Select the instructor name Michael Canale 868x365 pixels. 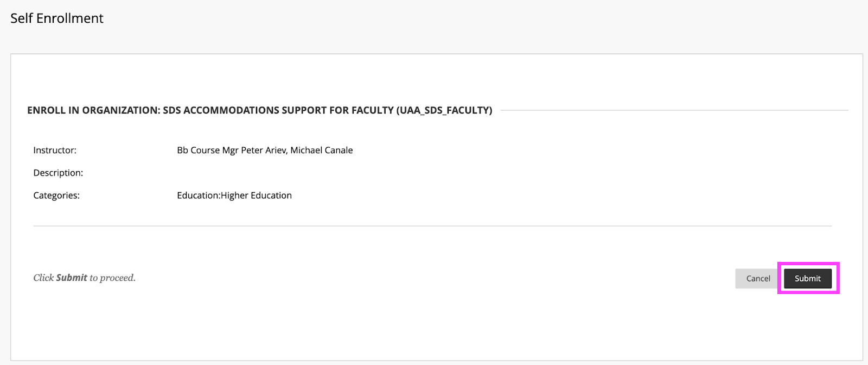point(322,150)
